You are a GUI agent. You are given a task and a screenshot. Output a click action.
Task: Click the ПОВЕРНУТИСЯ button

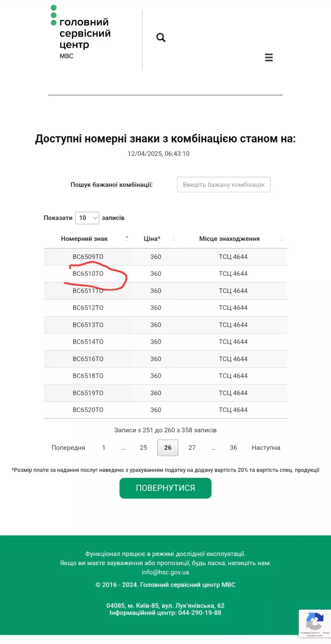[x=166, y=488]
